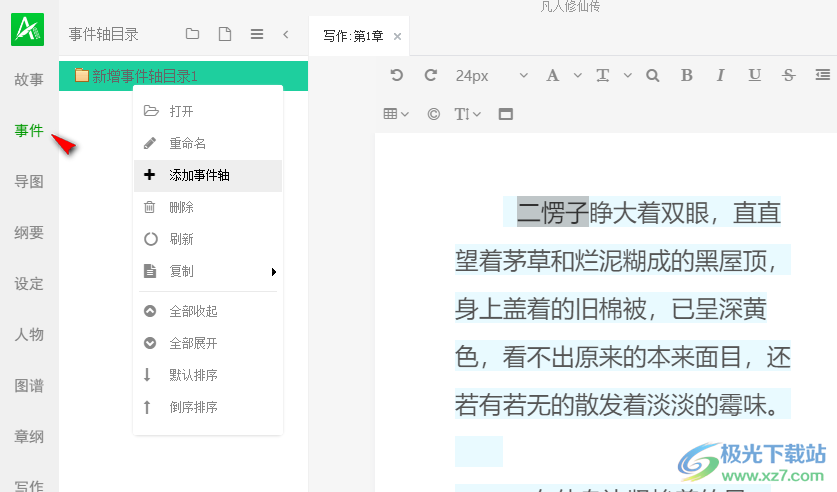Toggle underline formatting
Image resolution: width=837 pixels, height=492 pixels.
tap(754, 75)
